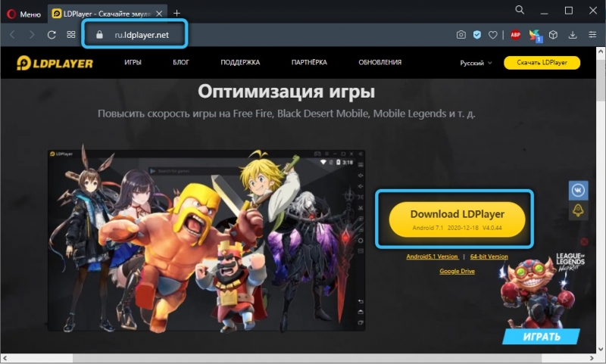The image size is (606, 364).
Task: Open a new tab with plus button
Action: (x=176, y=14)
